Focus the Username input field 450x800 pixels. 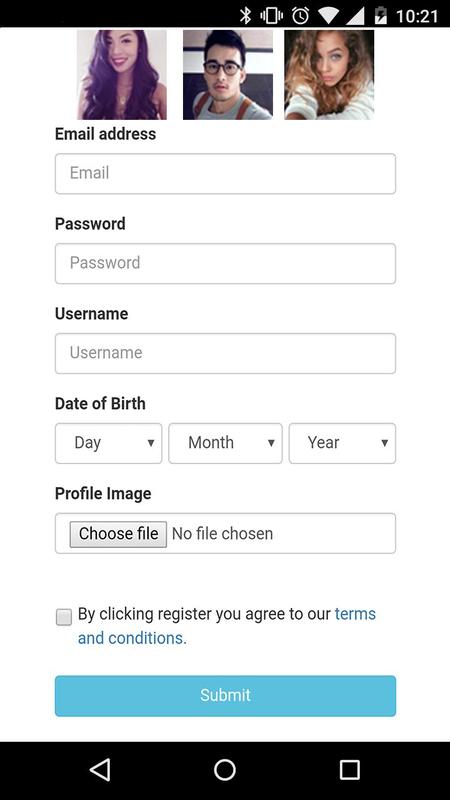[x=226, y=353]
